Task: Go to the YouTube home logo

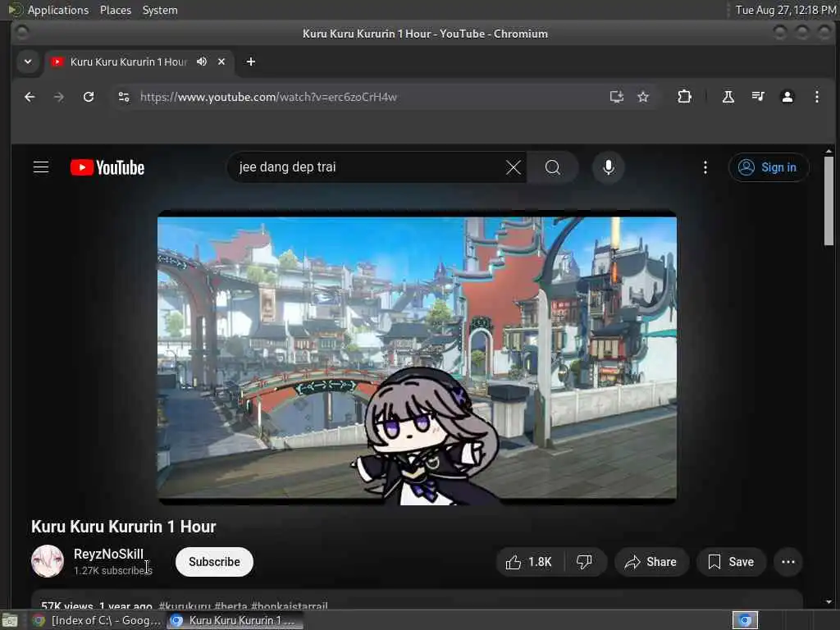Action: [x=107, y=167]
